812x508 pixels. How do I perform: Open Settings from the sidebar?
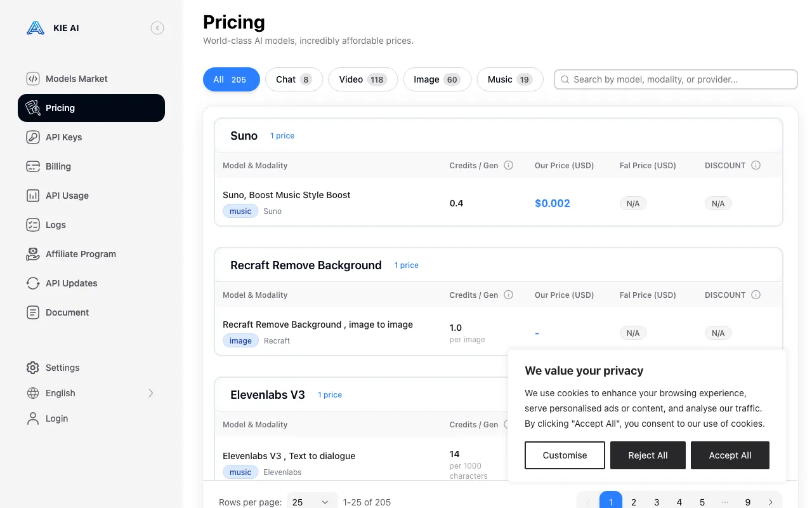pyautogui.click(x=91, y=368)
